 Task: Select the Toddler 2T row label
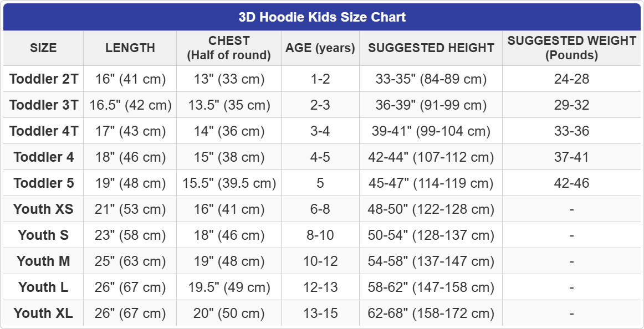[44, 79]
